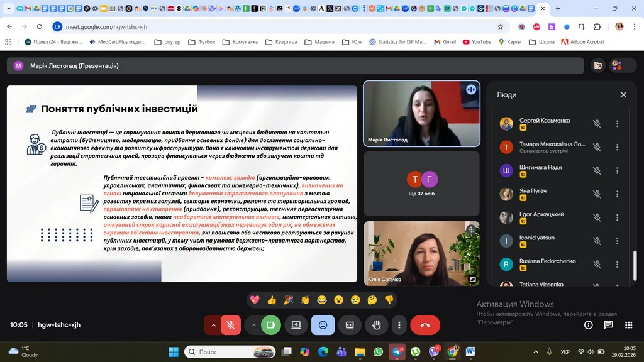Viewport: 644px width, 362px height.
Task: Turn off the camera
Action: click(271, 325)
